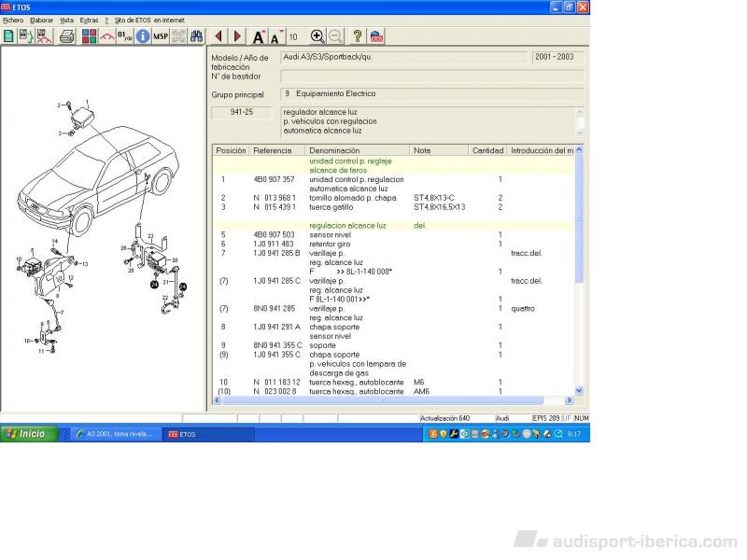Screen dimensions: 747x560
Task: Zoom in with magnifier plus icon
Action: point(317,36)
